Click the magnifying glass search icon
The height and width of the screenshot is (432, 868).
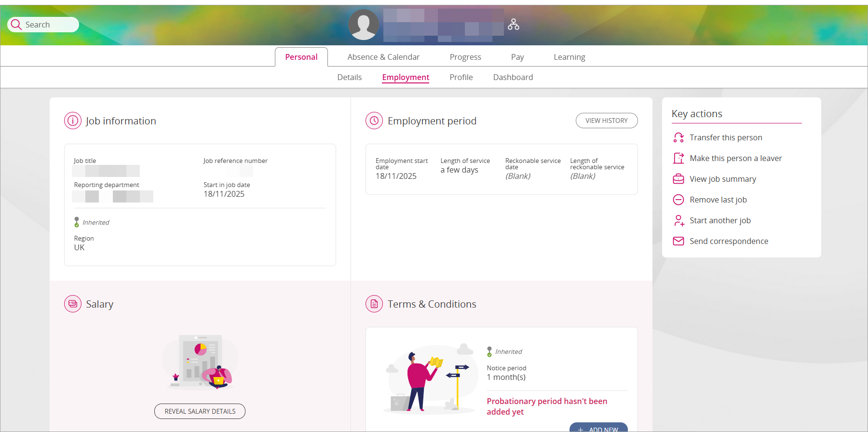[16, 25]
